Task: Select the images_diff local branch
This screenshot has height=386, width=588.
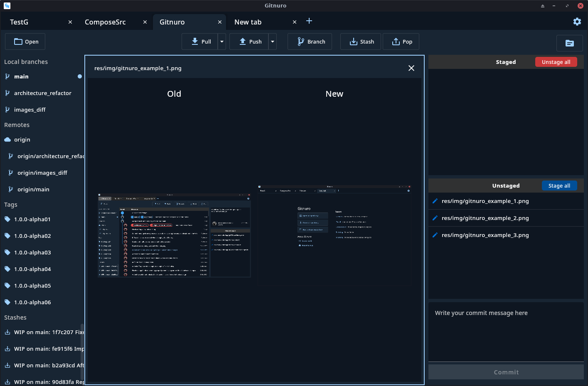Action: pos(42,110)
